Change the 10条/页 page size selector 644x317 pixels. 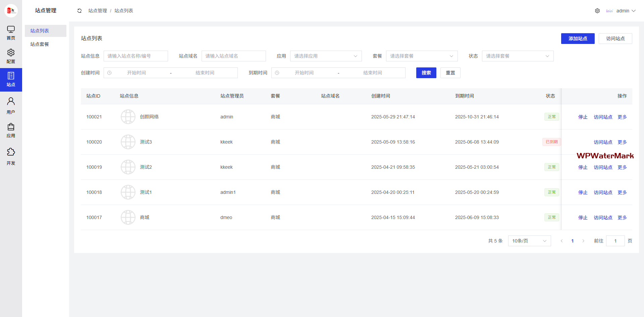coord(529,241)
